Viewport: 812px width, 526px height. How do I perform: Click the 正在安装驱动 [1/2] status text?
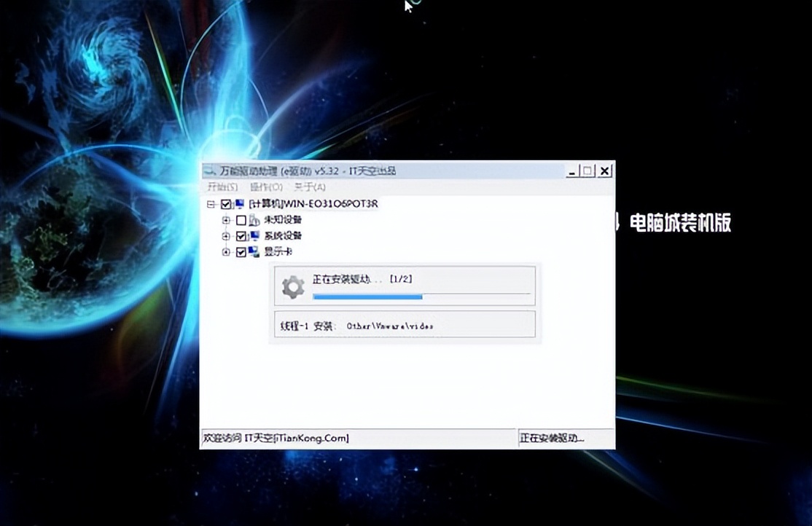[362, 279]
